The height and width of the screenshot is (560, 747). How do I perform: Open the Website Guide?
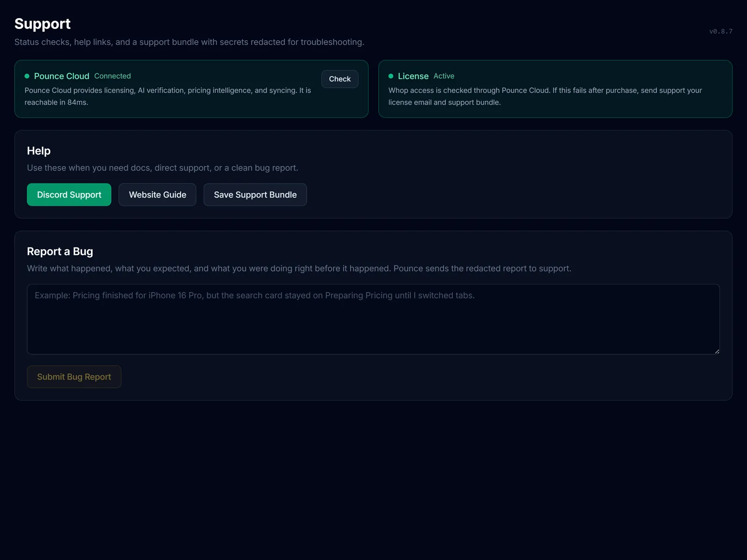157,195
